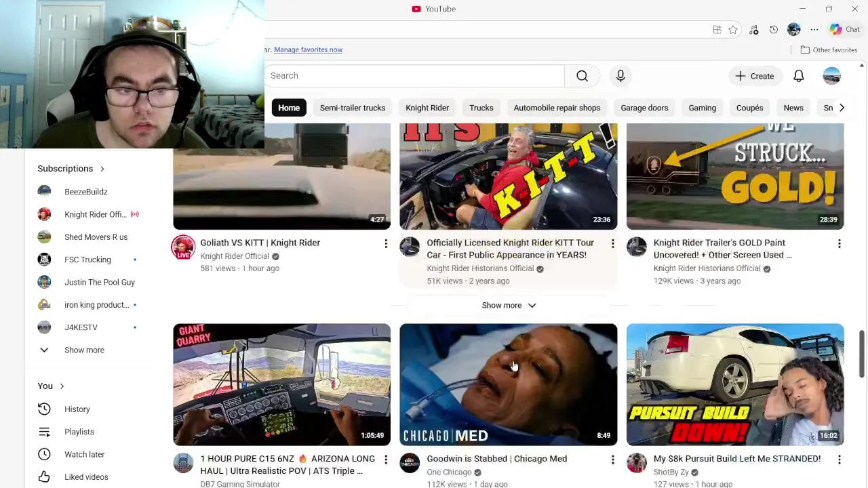Open YouTube account avatar menu

click(x=832, y=76)
